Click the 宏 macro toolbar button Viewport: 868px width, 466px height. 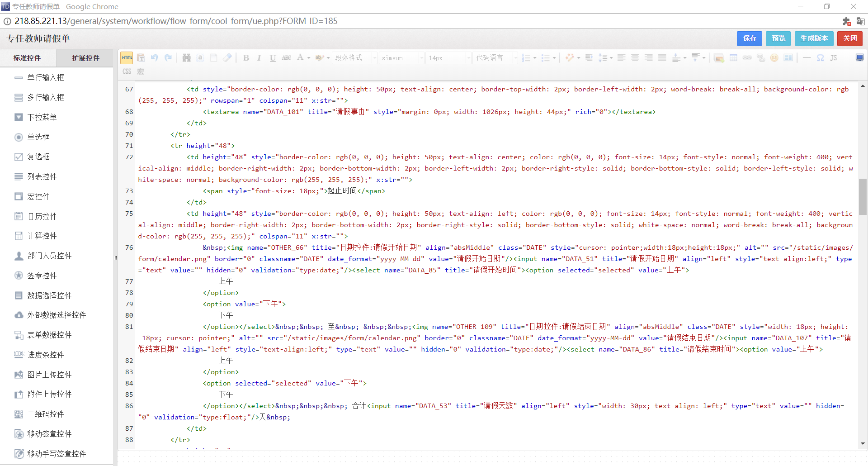point(141,71)
